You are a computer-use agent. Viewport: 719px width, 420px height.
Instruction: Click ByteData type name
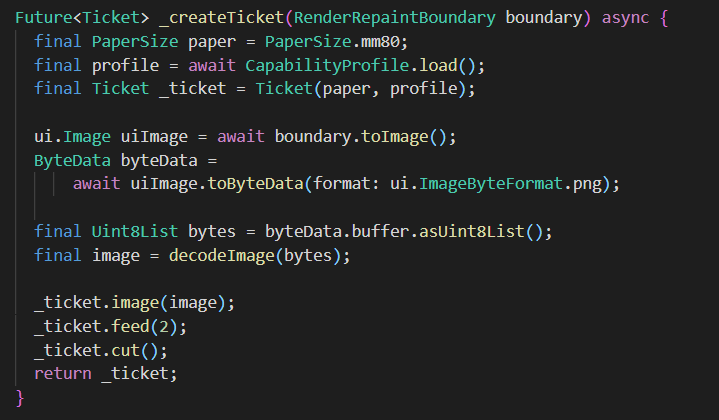[72, 160]
